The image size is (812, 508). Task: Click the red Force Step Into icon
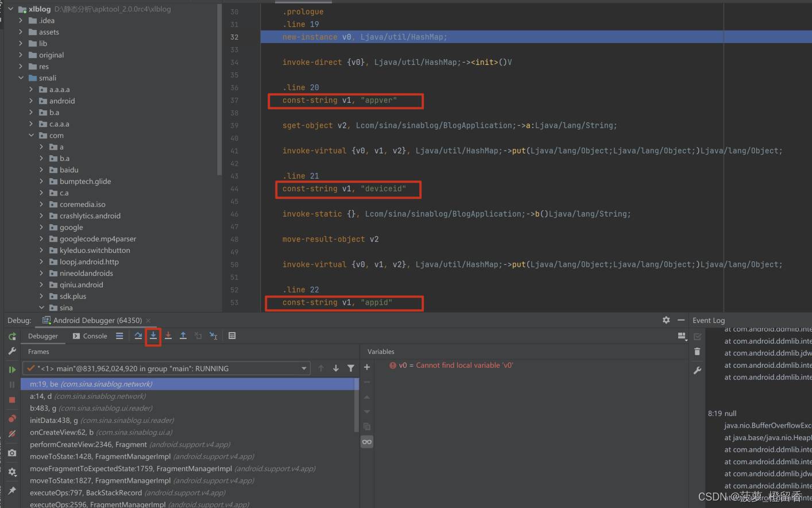(x=168, y=336)
